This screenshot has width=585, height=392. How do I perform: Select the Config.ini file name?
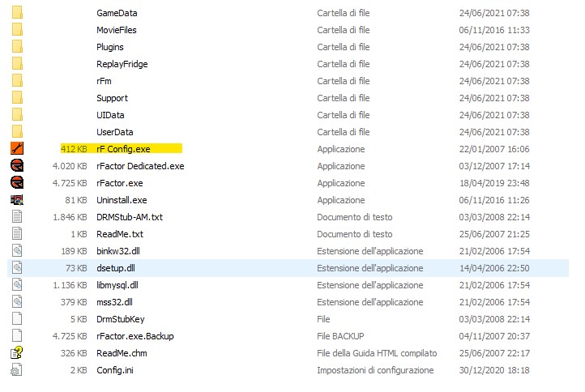coord(115,370)
